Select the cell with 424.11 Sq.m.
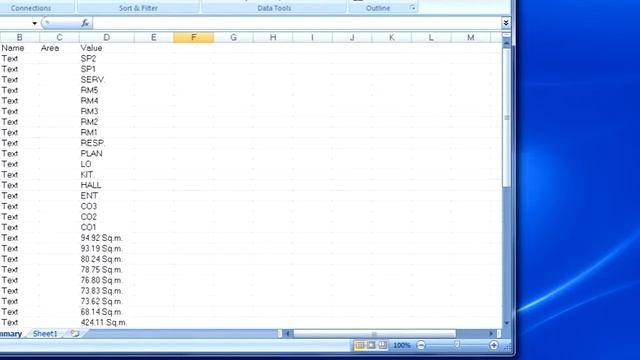640x360 pixels. (x=107, y=322)
